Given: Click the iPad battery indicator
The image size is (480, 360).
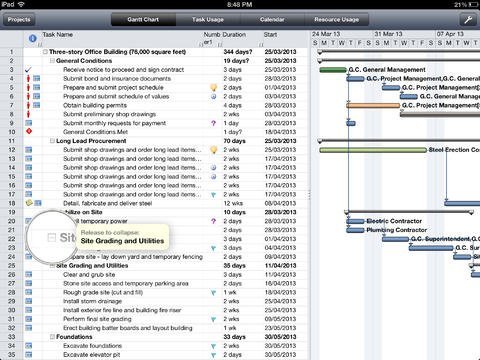Looking at the screenshot, I should (473, 4).
